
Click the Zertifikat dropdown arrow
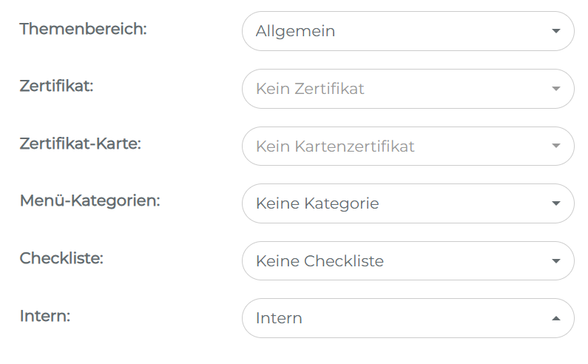[556, 89]
